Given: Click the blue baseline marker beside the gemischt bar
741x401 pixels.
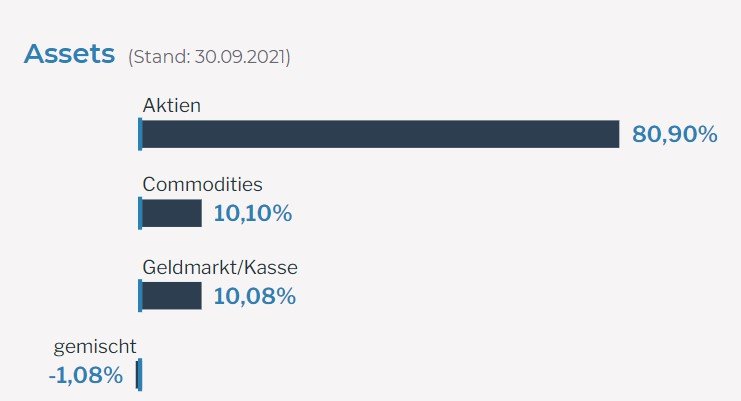Looking at the screenshot, I should (141, 375).
